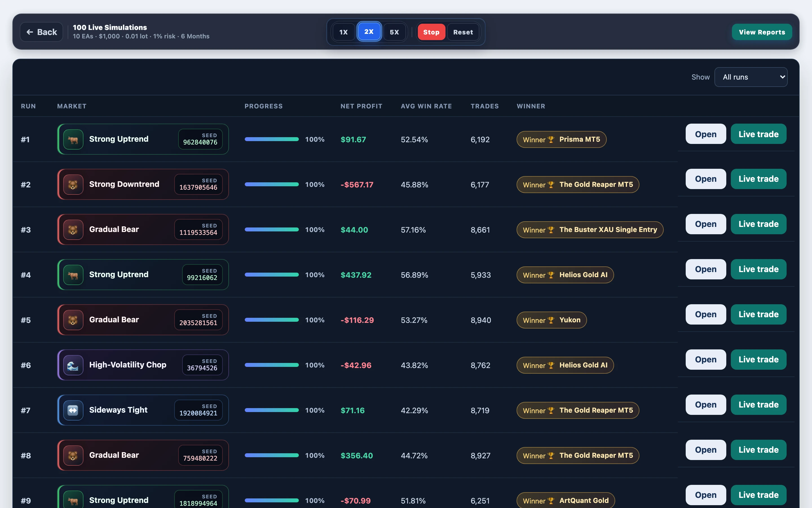Click net profit value -$567.17
The width and height of the screenshot is (812, 508).
(x=357, y=185)
